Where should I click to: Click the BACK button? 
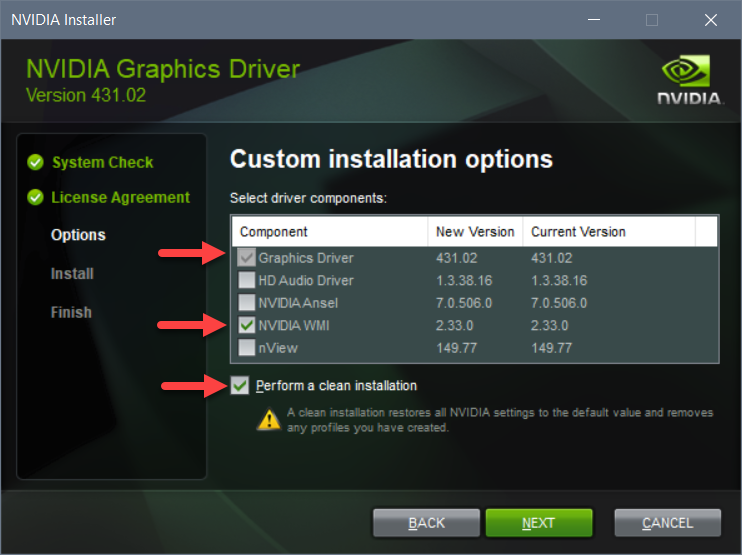426,523
